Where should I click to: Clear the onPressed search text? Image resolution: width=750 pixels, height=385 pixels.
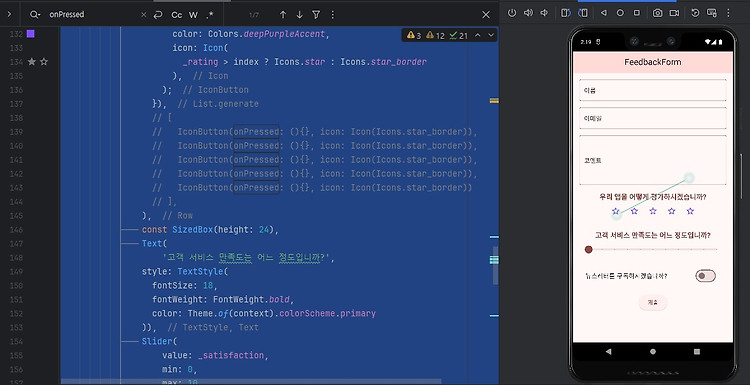tap(143, 15)
